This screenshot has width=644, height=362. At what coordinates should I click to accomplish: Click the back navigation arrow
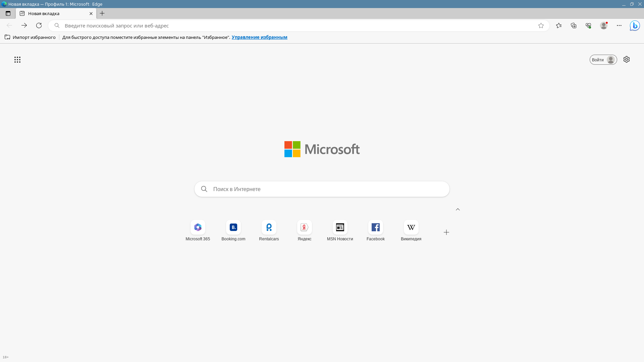point(9,25)
